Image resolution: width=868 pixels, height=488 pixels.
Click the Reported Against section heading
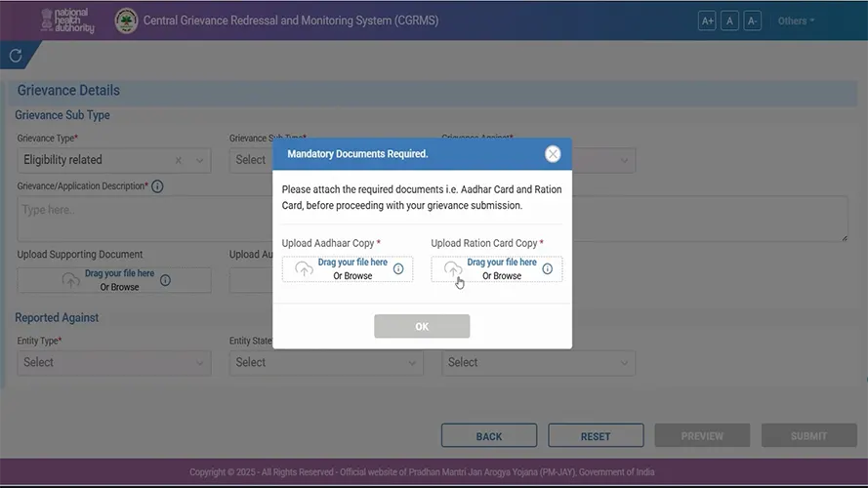coord(57,317)
